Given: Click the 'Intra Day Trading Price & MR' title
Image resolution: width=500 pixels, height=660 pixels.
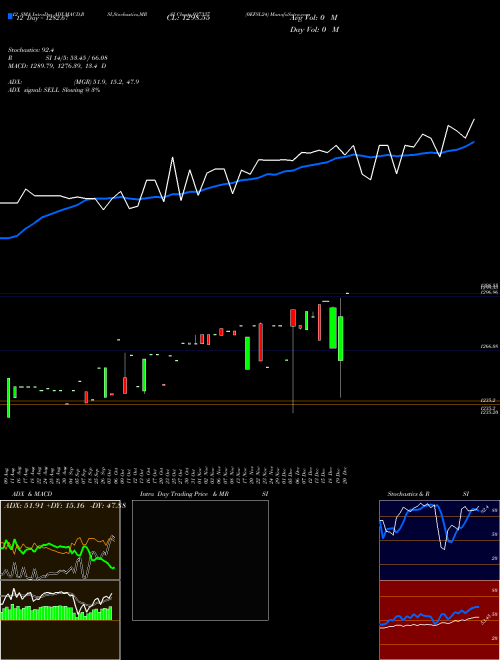Looking at the screenshot, I should tap(184, 494).
